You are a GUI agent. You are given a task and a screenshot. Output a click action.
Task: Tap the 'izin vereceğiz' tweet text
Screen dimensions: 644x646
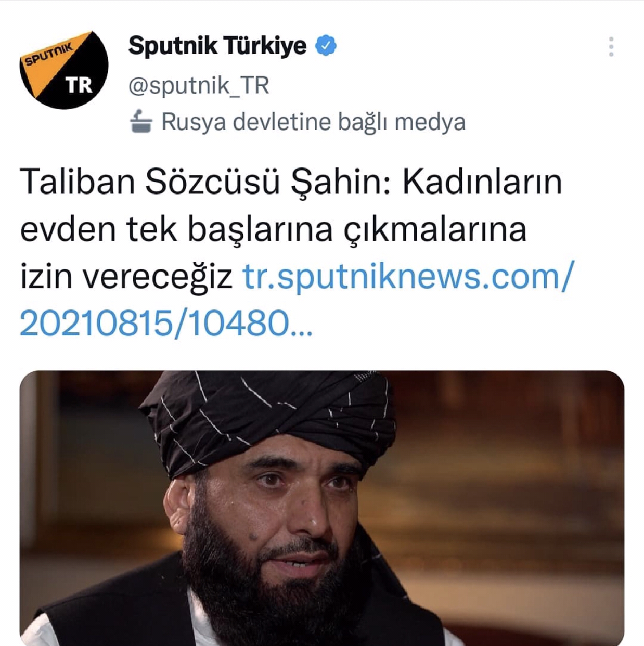point(126,276)
